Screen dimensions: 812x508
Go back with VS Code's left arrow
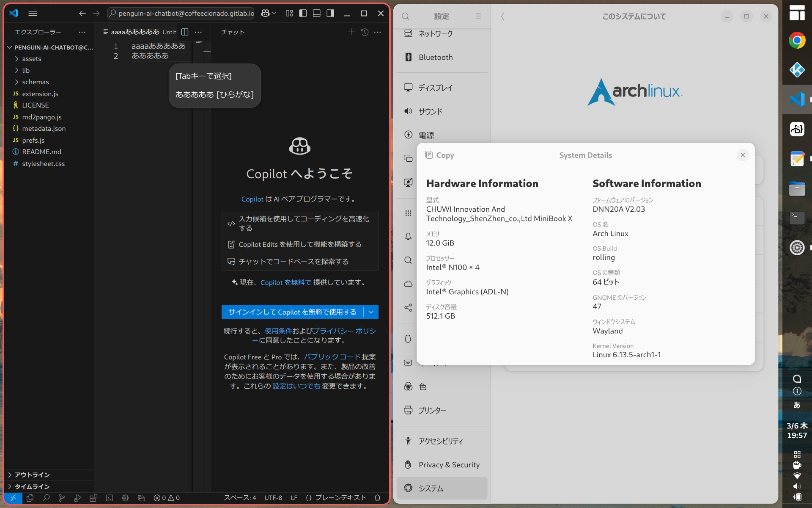pyautogui.click(x=82, y=13)
